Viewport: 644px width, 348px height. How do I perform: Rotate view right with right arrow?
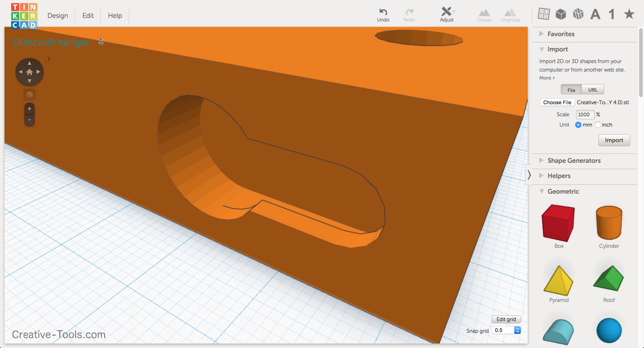[38, 72]
